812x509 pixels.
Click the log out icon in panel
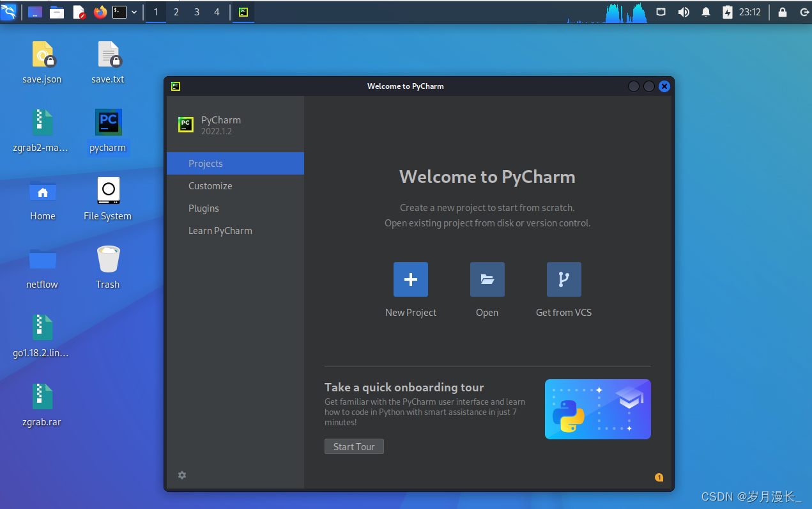[x=804, y=12]
